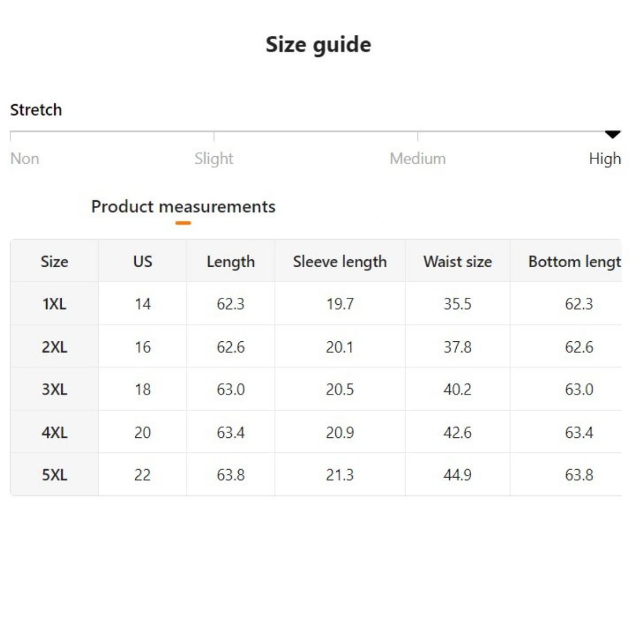The image size is (644, 644).
Task: Click the Medium stretch label
Action: [418, 159]
